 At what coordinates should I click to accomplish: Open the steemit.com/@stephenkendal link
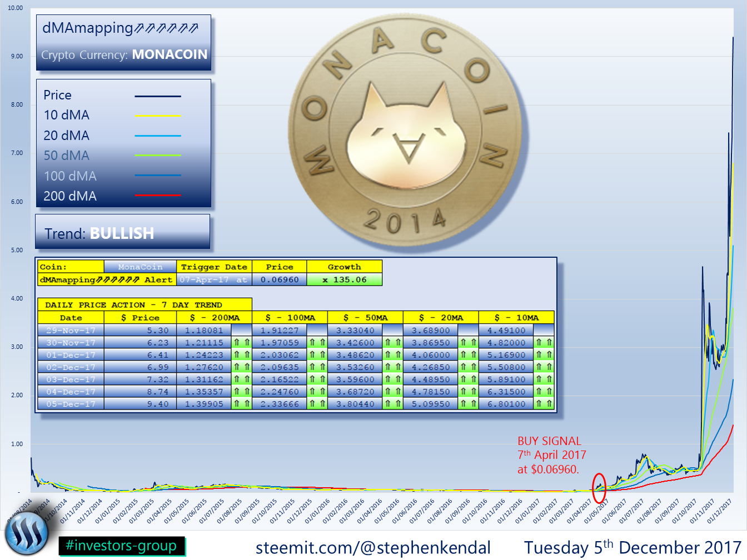coord(373,548)
